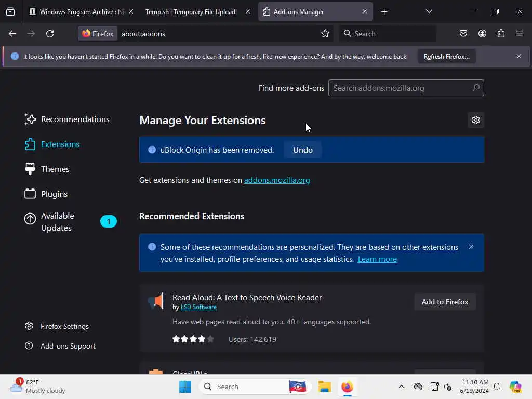Bookmark this page with the star icon
This screenshot has height=399, width=532.
(x=325, y=34)
